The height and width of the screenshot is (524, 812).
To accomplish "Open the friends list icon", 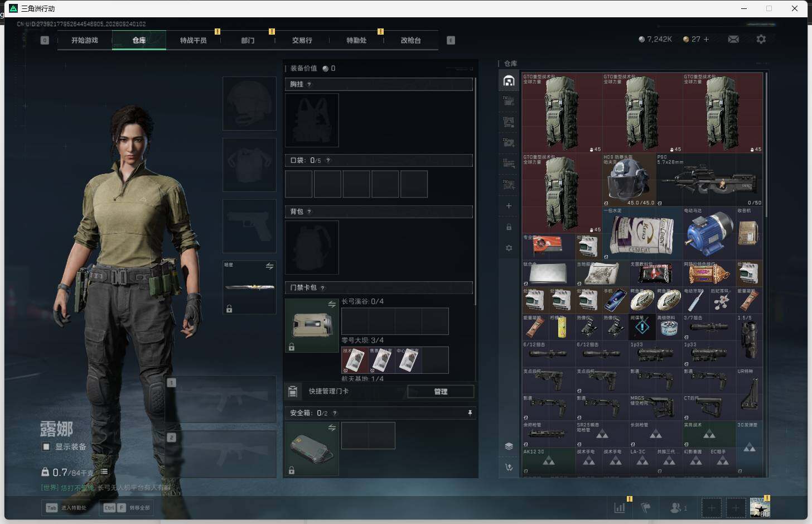I will 678,508.
